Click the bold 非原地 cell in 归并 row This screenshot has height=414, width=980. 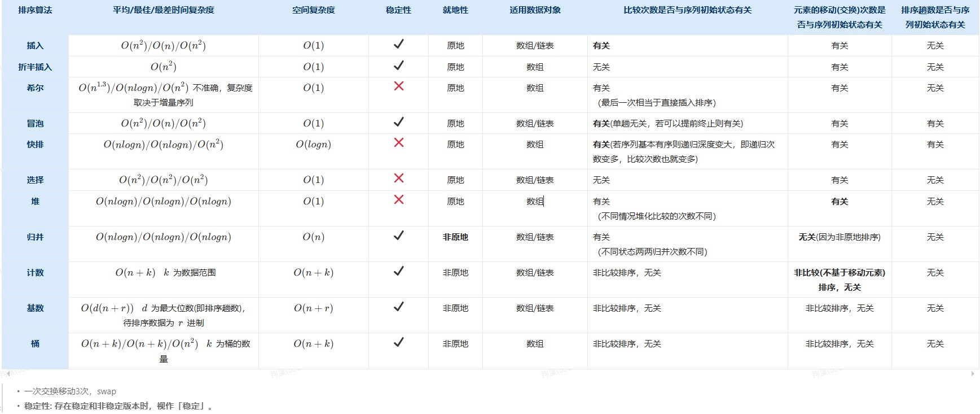click(455, 237)
